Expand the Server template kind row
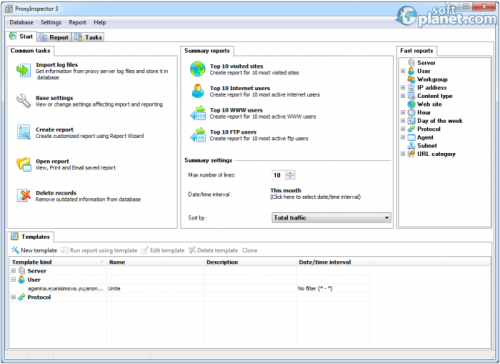The image size is (500, 364). click(13, 271)
